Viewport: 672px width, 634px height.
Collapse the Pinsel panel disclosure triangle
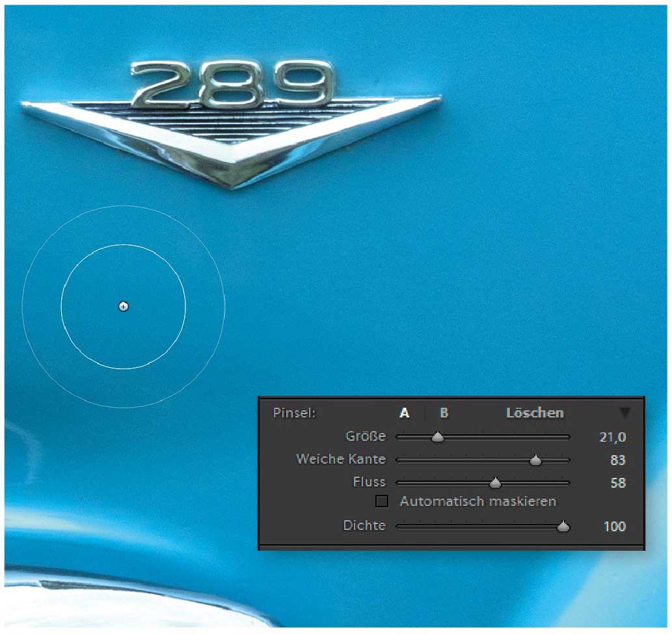pos(625,413)
